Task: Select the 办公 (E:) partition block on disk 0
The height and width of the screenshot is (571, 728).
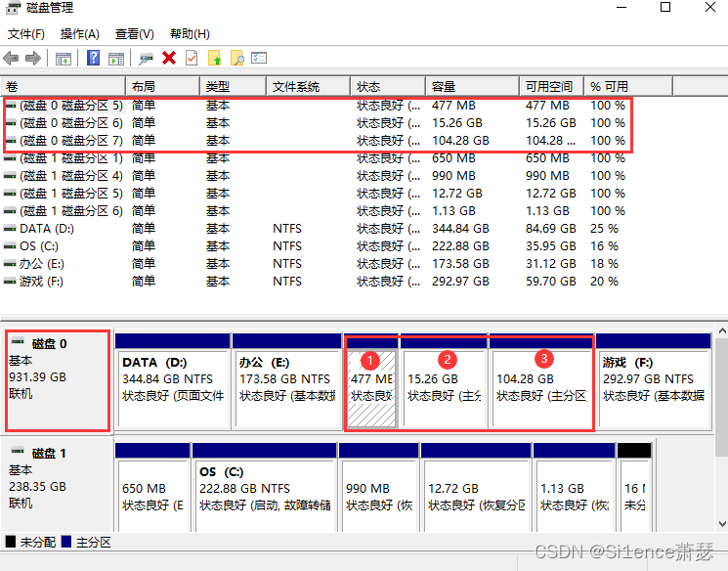Action: tap(287, 381)
